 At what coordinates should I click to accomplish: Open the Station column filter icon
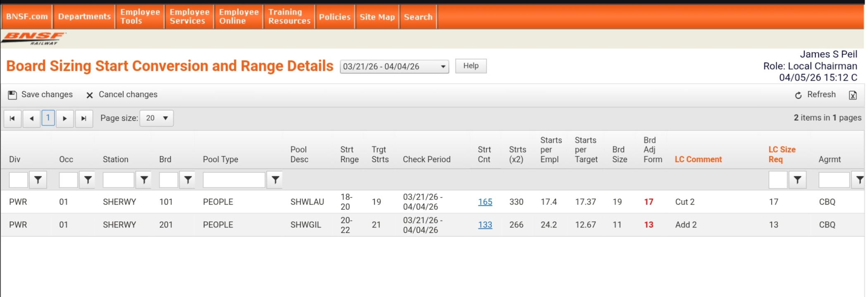144,180
